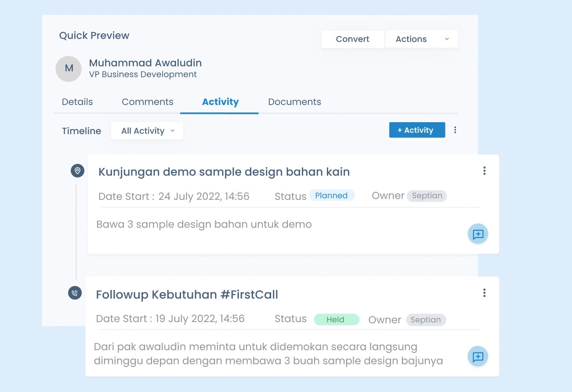The width and height of the screenshot is (572, 392).
Task: Click the location pin icon on the timeline
Action: (x=77, y=171)
